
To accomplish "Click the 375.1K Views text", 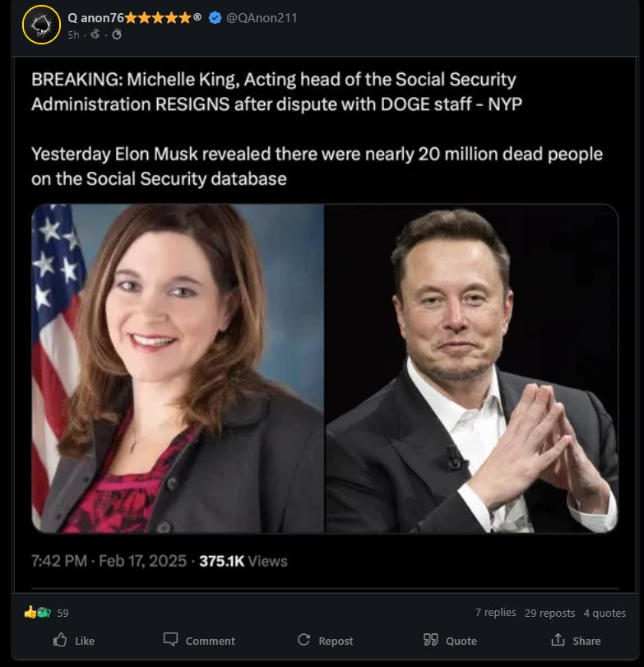I will (243, 561).
